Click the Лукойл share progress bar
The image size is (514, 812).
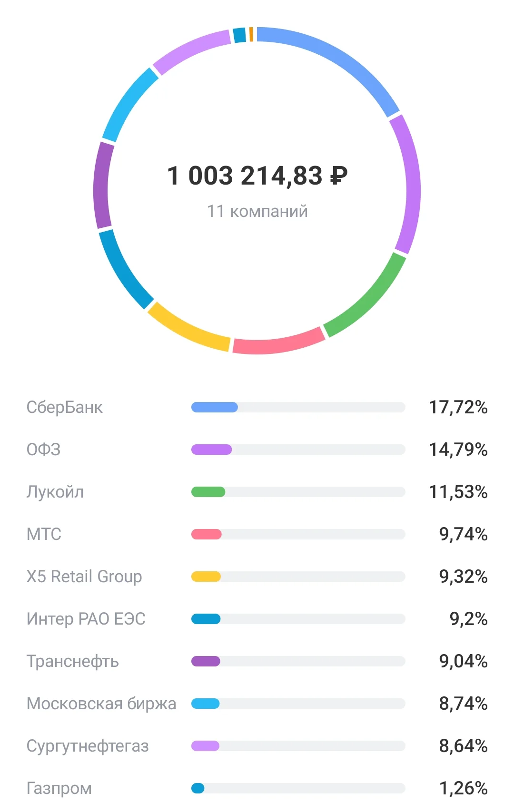pyautogui.click(x=298, y=492)
